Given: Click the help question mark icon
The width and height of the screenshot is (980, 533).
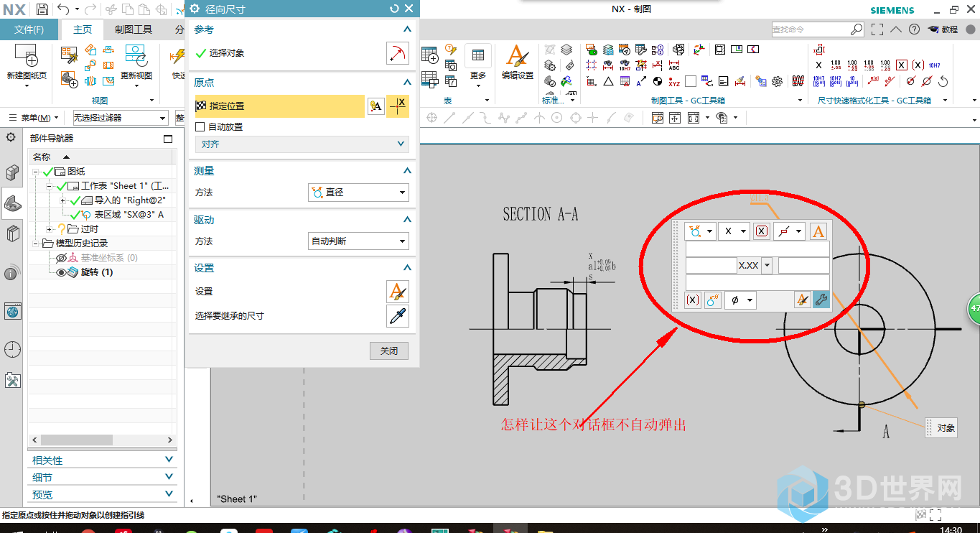Looking at the screenshot, I should [914, 29].
